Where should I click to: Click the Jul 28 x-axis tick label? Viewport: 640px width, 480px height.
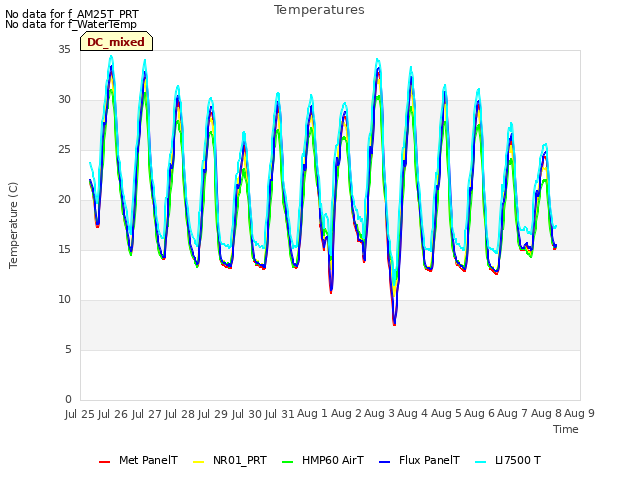(180, 414)
